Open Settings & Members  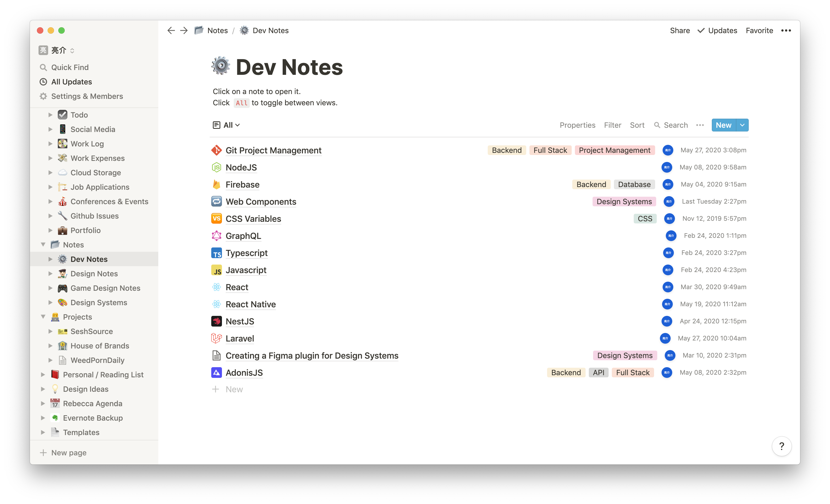pos(87,96)
